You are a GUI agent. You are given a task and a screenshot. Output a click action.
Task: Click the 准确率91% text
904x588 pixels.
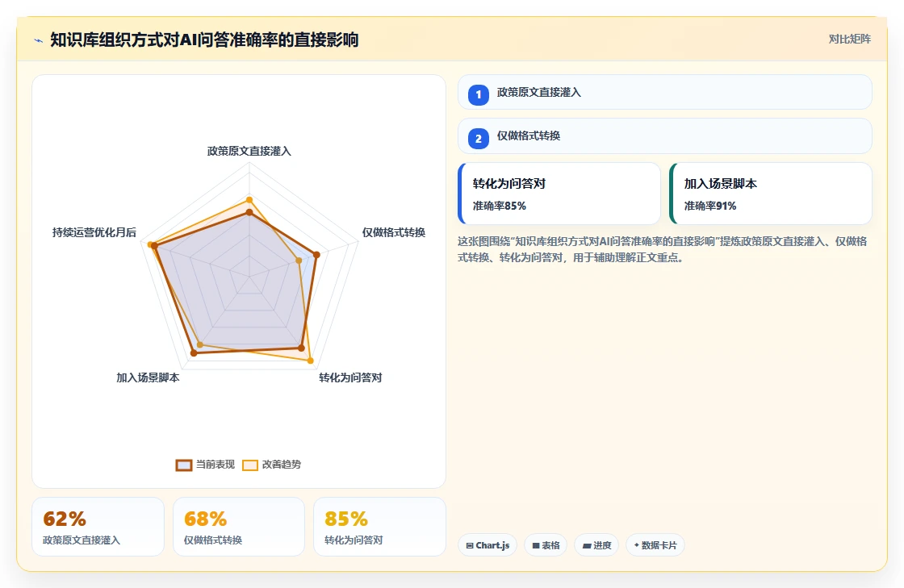coord(710,206)
